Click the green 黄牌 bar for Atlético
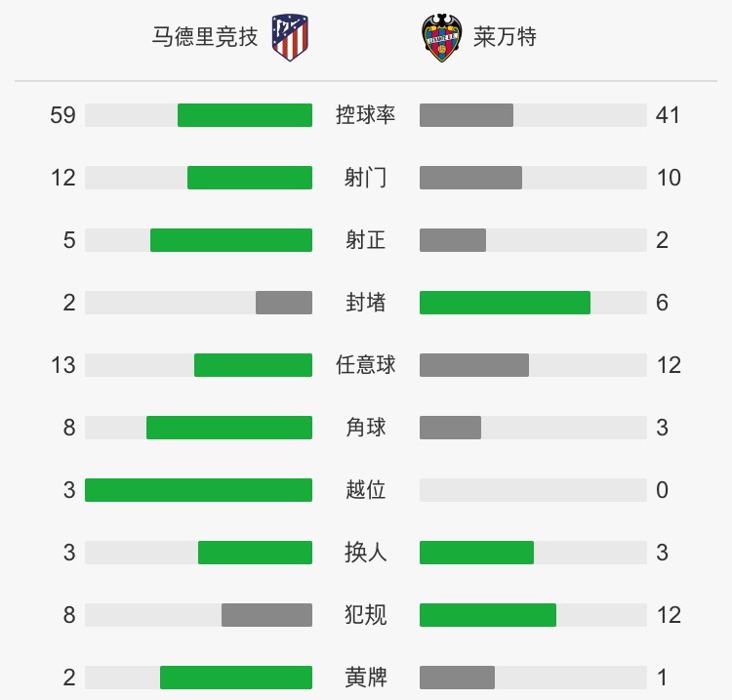 click(x=236, y=678)
